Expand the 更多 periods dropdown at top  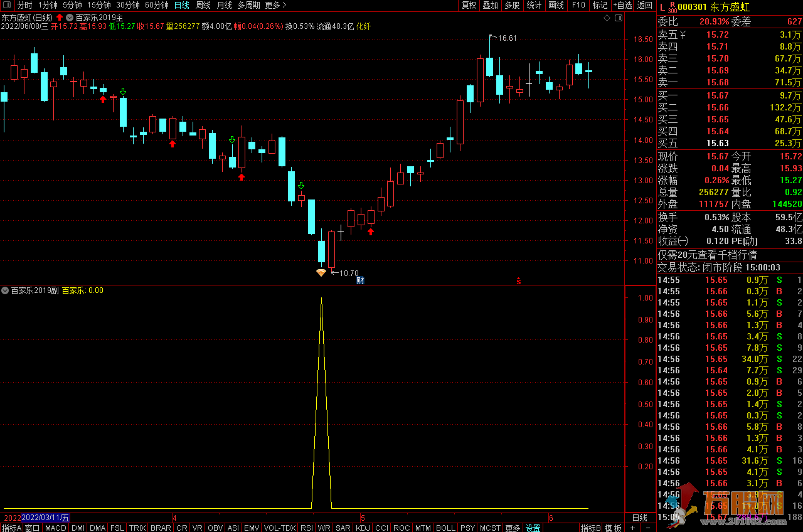click(x=275, y=5)
